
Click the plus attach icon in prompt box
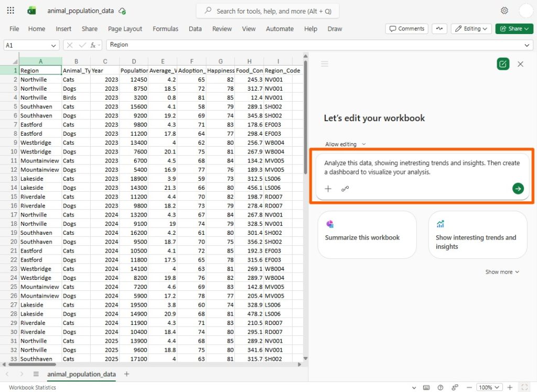coord(328,189)
